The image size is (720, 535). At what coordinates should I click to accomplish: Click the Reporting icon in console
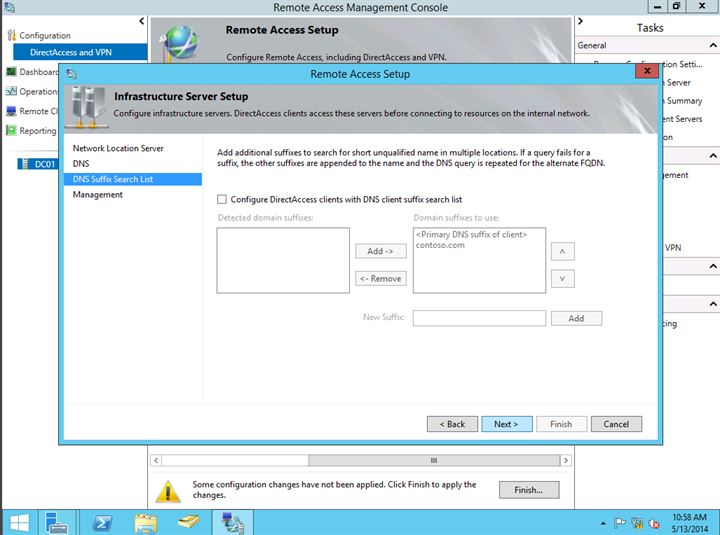tap(11, 130)
